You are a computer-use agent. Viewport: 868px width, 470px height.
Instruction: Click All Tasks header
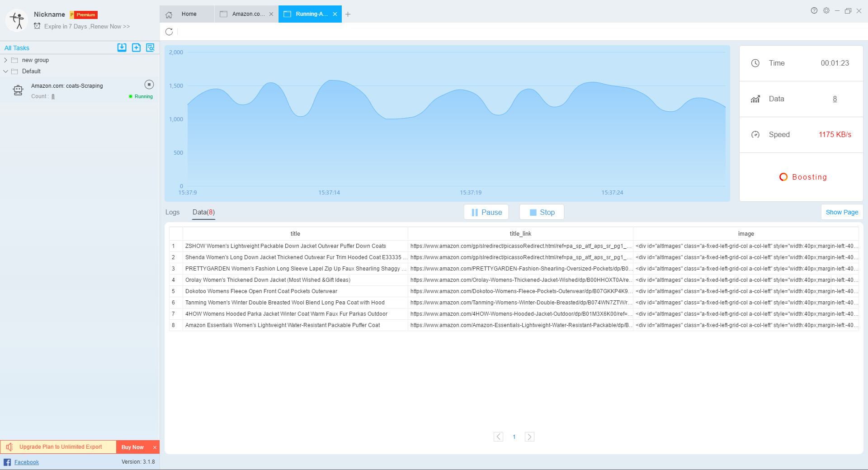pos(17,48)
